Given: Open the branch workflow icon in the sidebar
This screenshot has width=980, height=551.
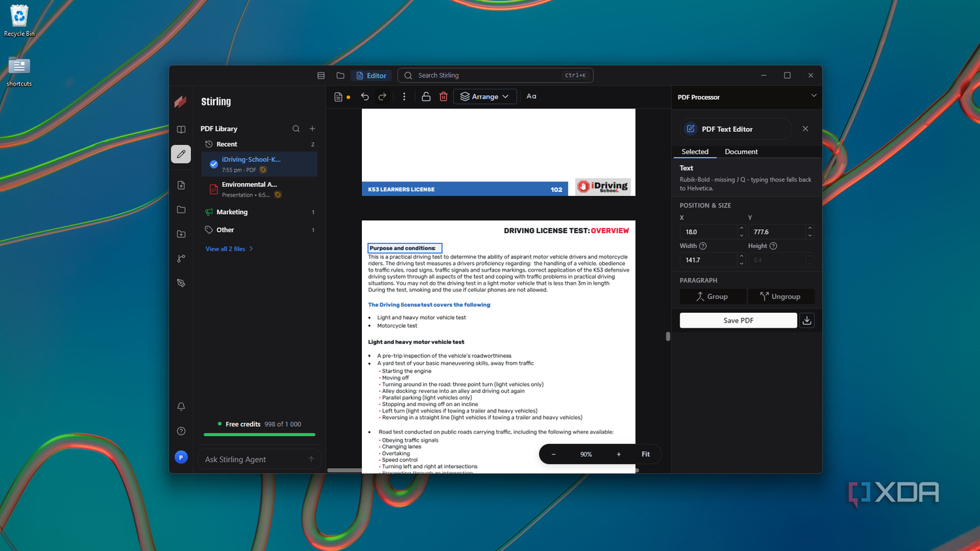Looking at the screenshot, I should click(181, 259).
